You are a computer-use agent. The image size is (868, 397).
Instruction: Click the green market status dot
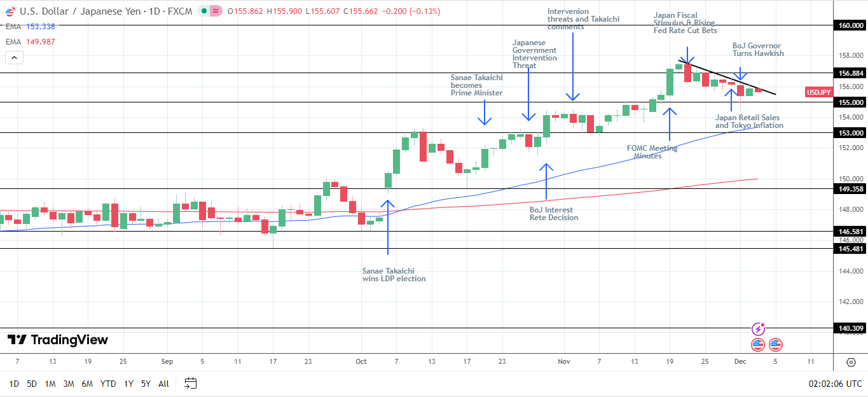(204, 11)
